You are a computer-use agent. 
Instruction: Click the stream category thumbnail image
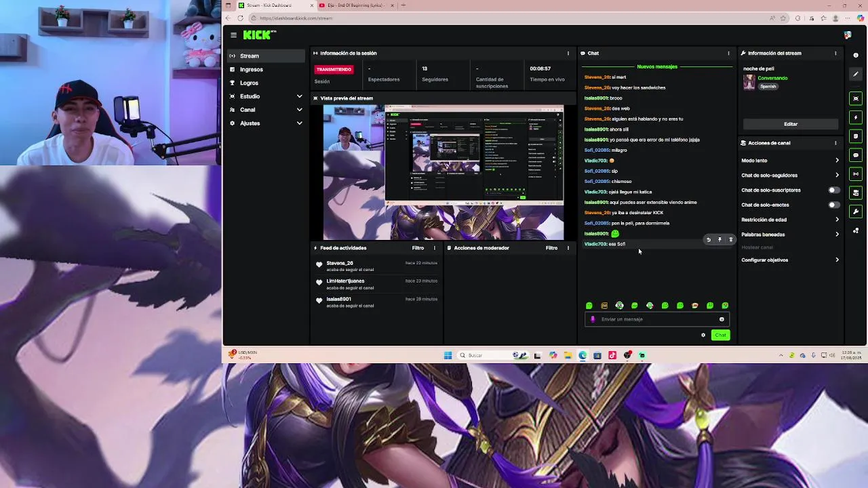749,82
